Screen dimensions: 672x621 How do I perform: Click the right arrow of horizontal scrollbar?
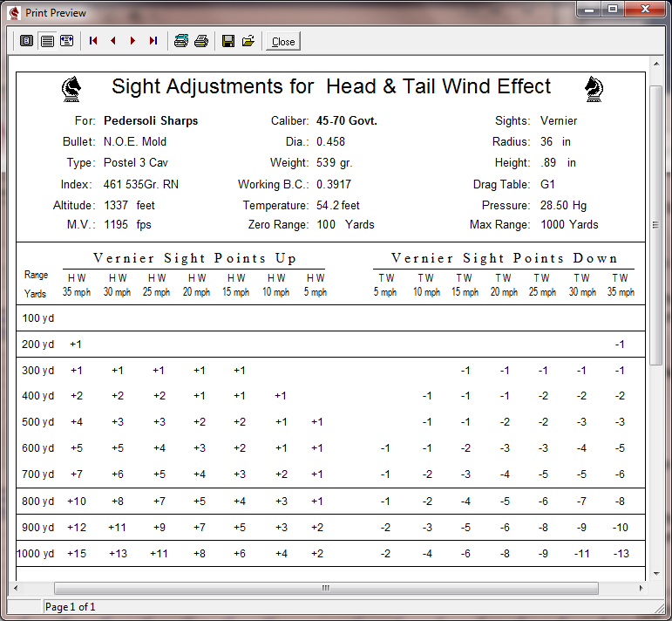point(641,588)
